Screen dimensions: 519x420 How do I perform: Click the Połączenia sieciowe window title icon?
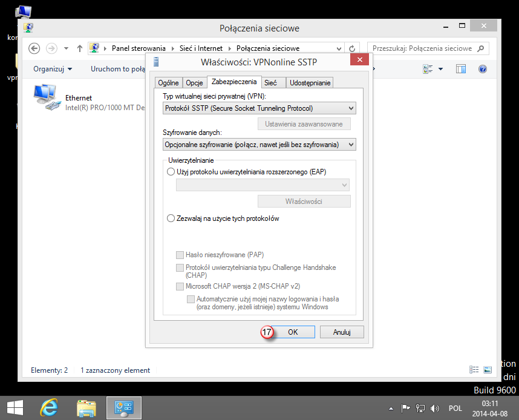click(28, 27)
